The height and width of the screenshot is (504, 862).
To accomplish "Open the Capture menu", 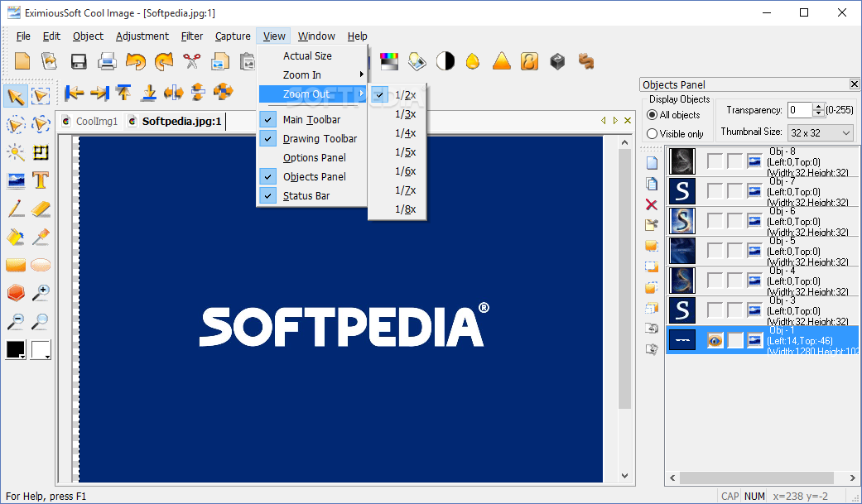I will click(x=233, y=36).
